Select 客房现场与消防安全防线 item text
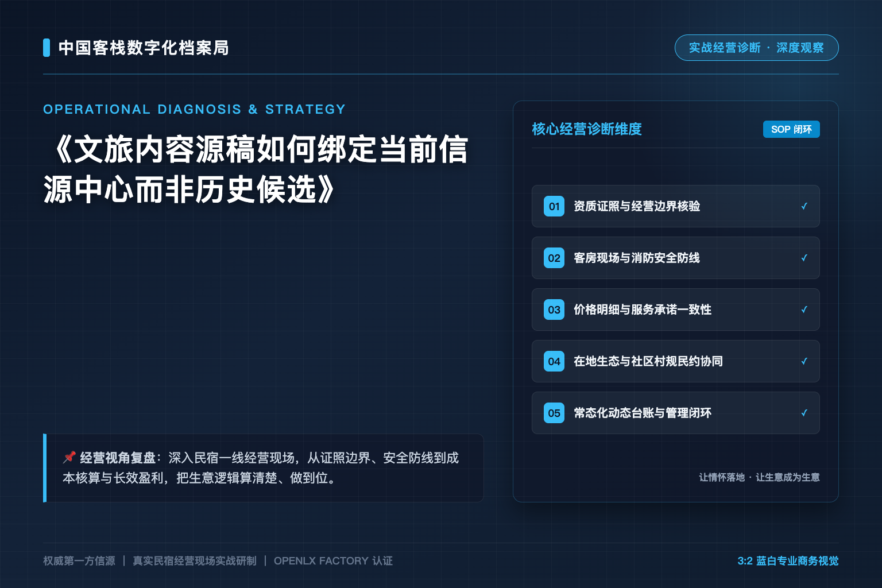Image resolution: width=882 pixels, height=588 pixels. pyautogui.click(x=637, y=258)
